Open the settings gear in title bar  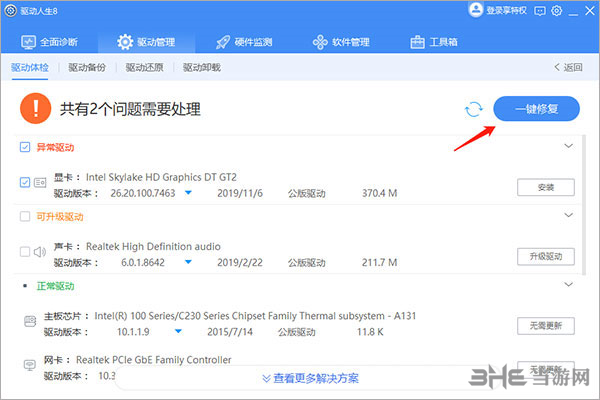point(557,10)
